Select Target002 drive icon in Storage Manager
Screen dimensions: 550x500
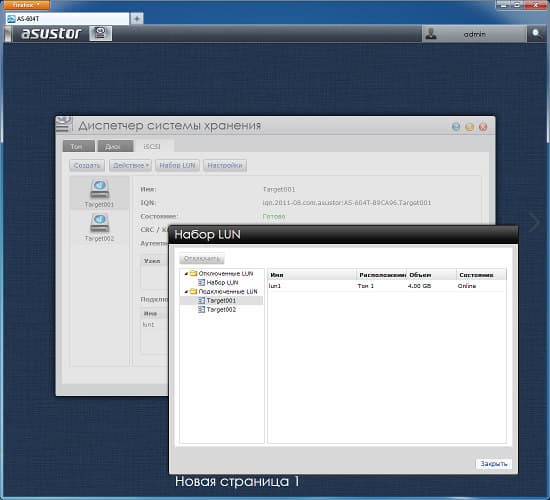tap(100, 223)
